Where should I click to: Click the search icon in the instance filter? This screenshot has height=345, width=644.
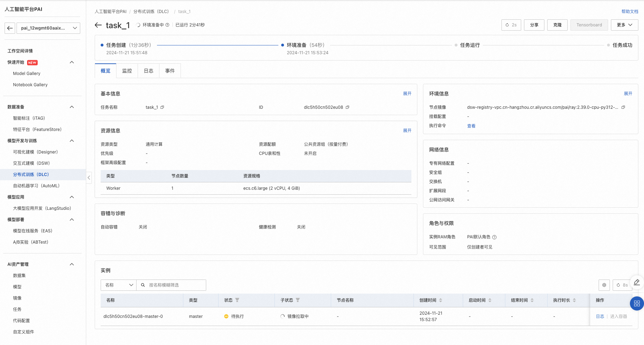tap(143, 285)
